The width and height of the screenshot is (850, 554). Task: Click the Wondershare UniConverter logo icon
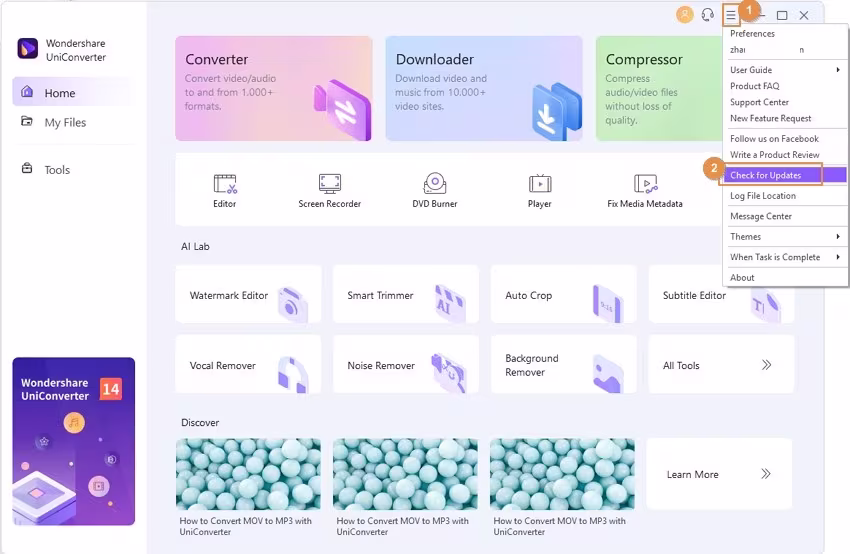[x=28, y=49]
